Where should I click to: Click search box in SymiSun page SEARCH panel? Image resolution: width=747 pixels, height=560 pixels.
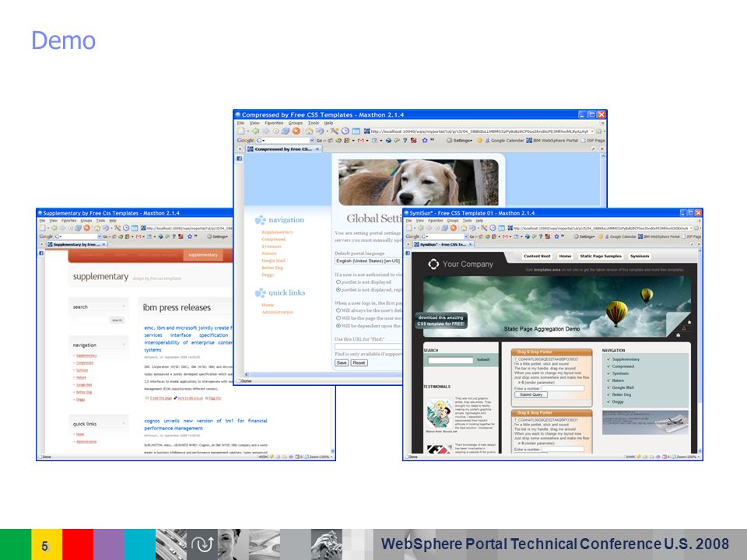451,360
